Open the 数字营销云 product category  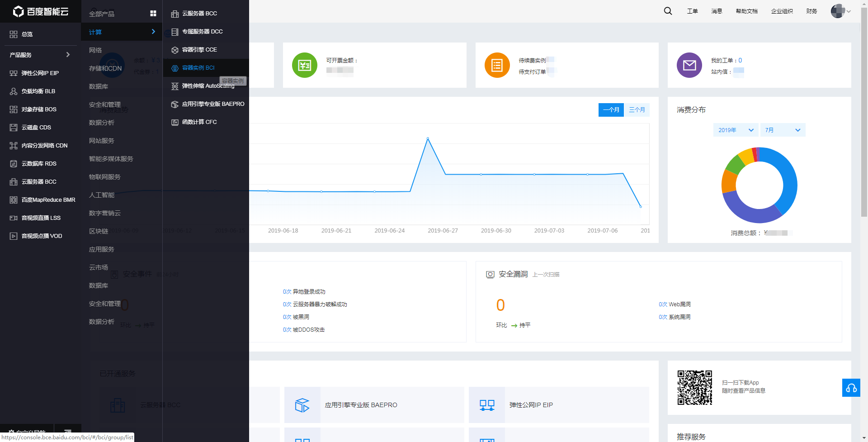(105, 213)
